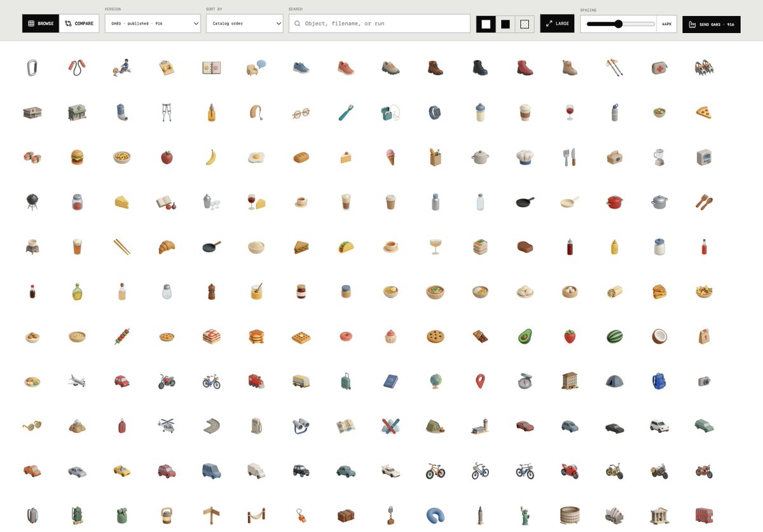763x532 pixels.
Task: Enable the transparent checker background option
Action: (525, 24)
